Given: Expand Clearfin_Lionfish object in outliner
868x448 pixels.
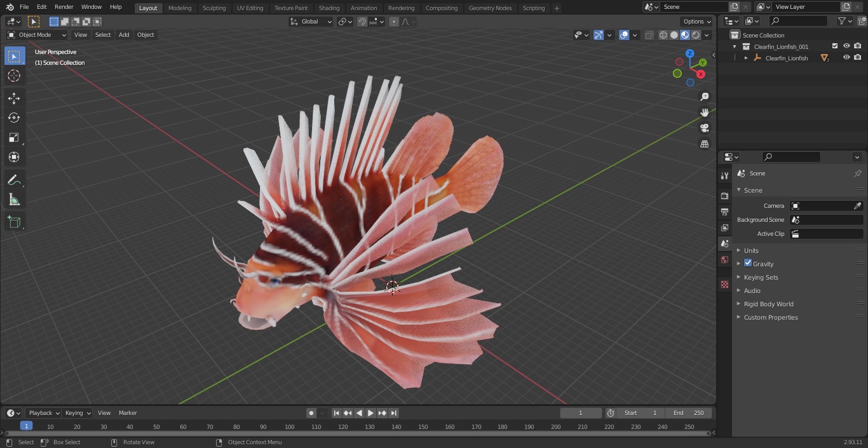Looking at the screenshot, I should click(746, 58).
